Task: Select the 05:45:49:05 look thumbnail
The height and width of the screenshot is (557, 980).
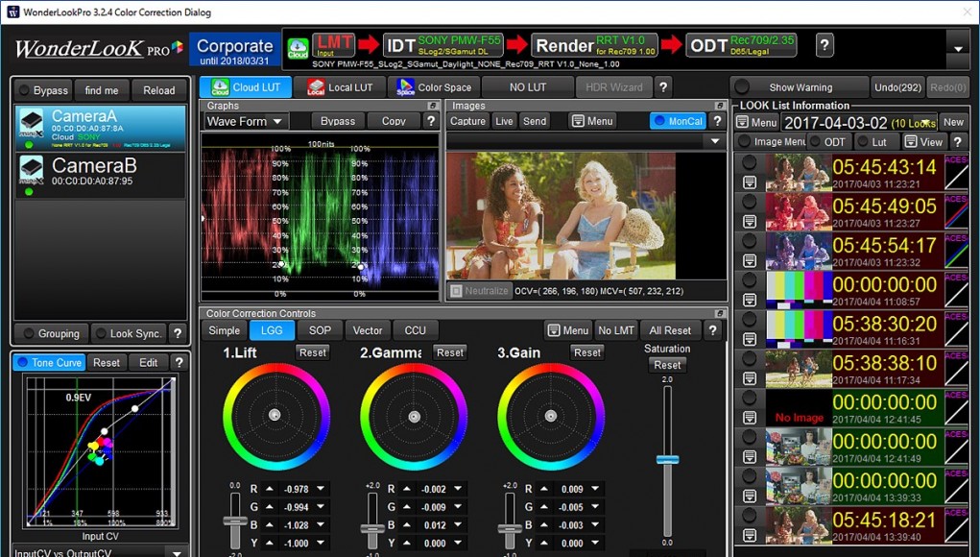Action: pyautogui.click(x=799, y=212)
